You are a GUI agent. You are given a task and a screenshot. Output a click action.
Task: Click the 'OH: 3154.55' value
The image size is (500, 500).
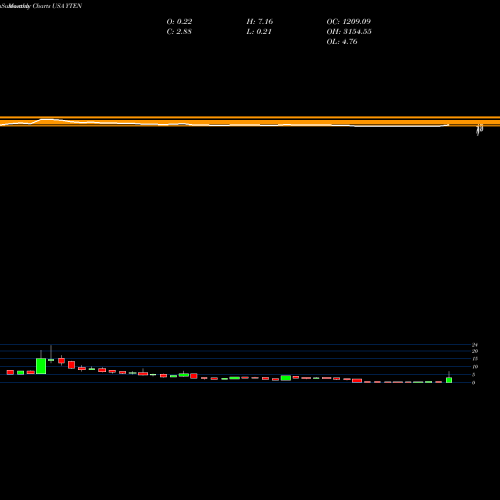tap(349, 31)
